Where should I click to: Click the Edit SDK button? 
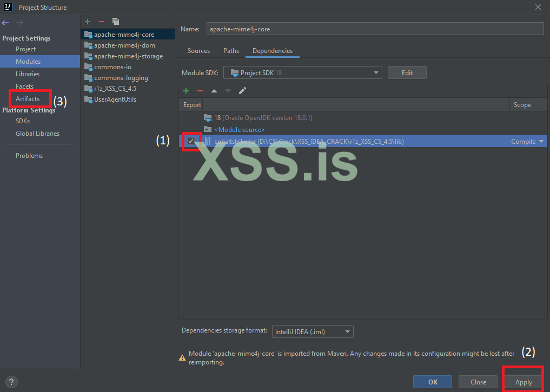click(x=407, y=72)
